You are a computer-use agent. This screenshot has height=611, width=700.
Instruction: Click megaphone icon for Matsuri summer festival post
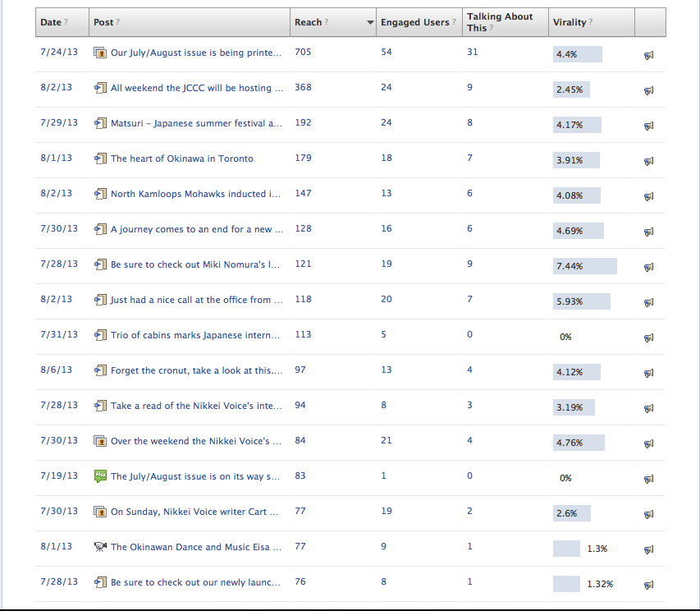click(x=648, y=126)
